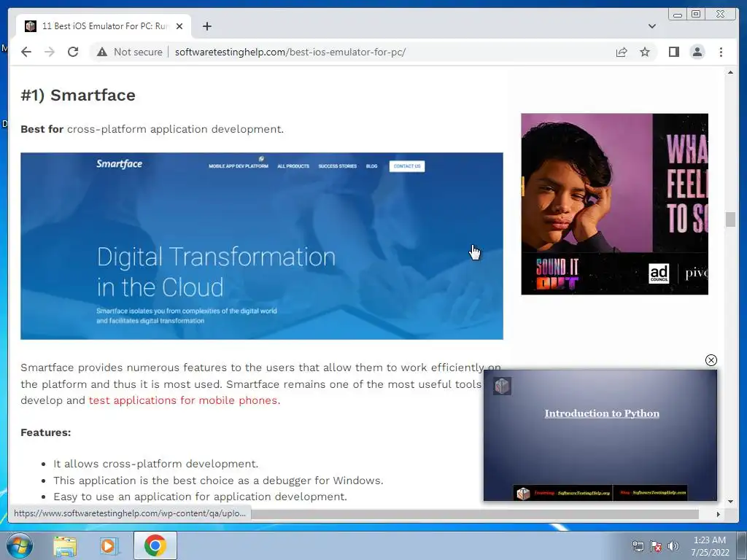Play the Introduction to Python video
Viewport: 747px width, 560px height.
(x=600, y=435)
